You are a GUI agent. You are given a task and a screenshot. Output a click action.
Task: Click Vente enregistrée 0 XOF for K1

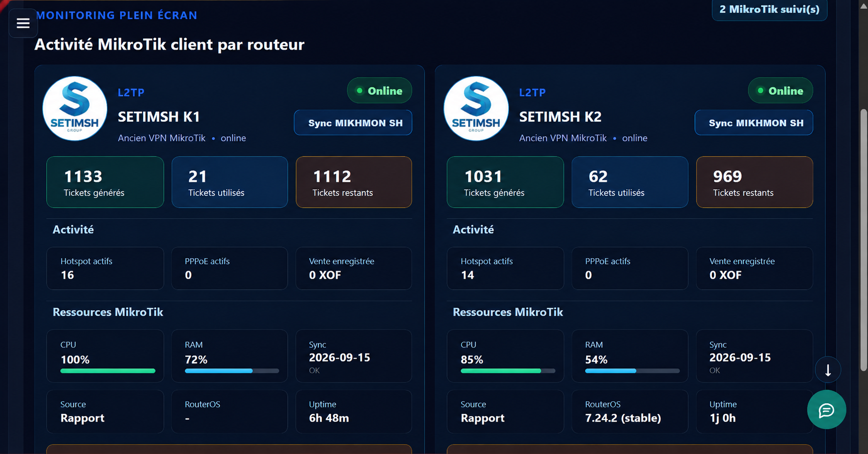[354, 268]
